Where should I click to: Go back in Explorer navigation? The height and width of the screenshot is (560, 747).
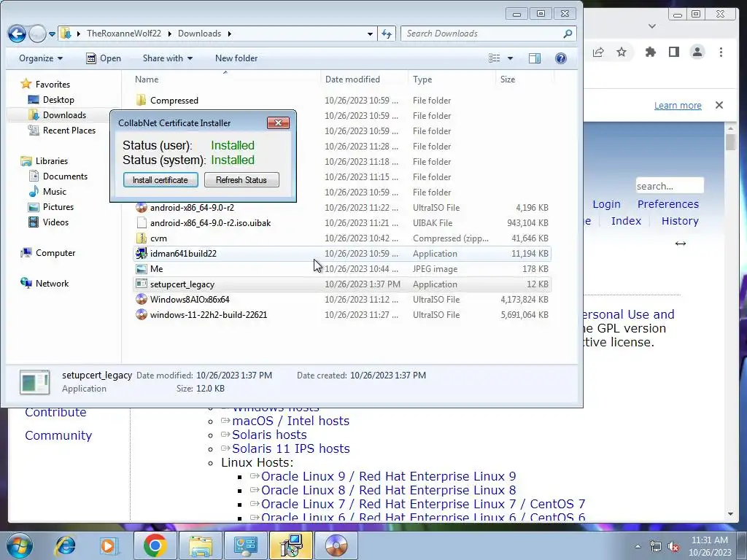17,34
